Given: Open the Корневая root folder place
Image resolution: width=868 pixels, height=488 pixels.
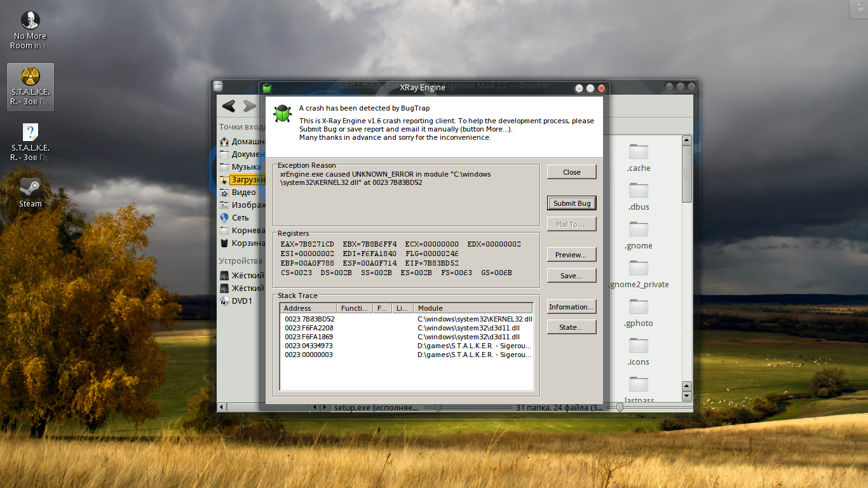Looking at the screenshot, I should (x=243, y=230).
